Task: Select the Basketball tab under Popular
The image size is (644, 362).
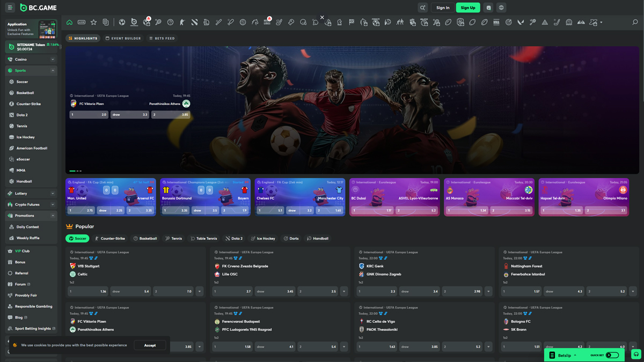Action: [145, 239]
